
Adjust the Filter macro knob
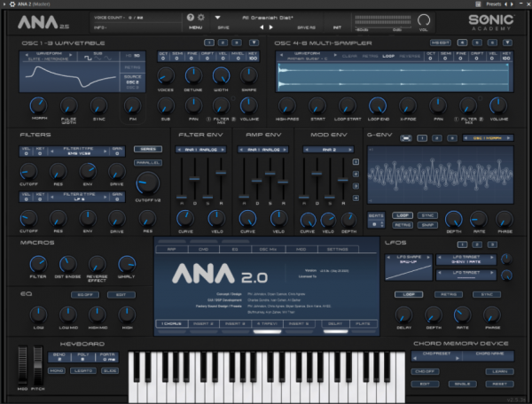pos(38,264)
